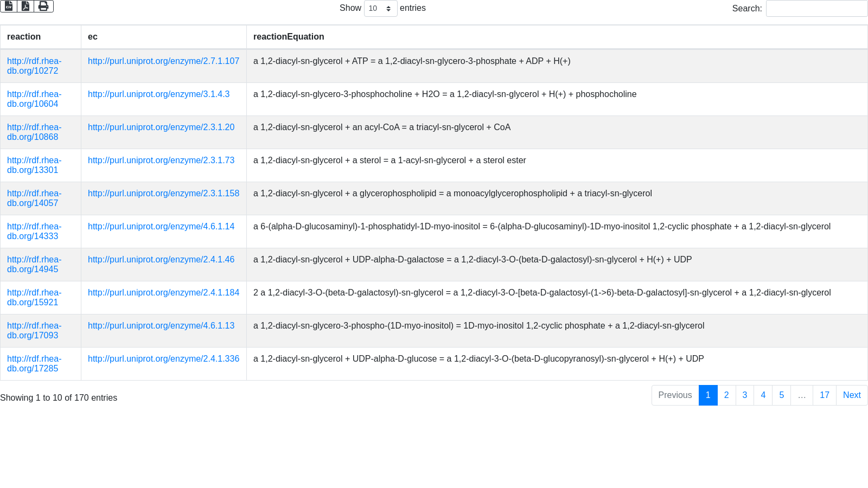Go to page 3 of results

tap(745, 395)
